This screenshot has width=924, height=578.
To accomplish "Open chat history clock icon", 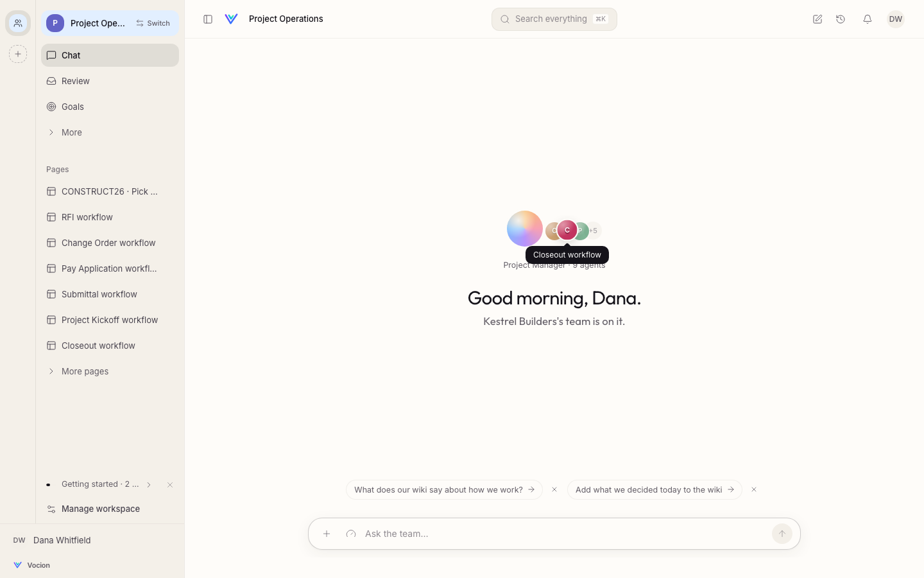I will [x=841, y=19].
